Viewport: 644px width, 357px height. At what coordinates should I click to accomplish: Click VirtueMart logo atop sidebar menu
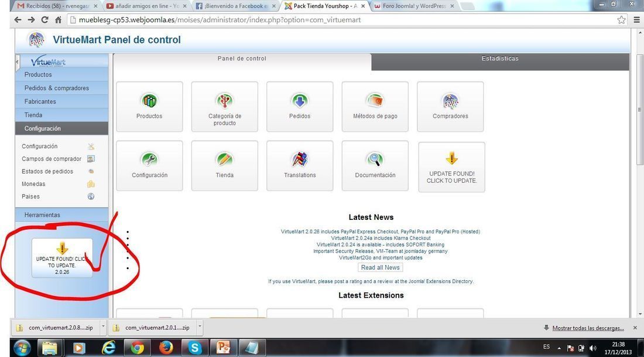pos(48,62)
